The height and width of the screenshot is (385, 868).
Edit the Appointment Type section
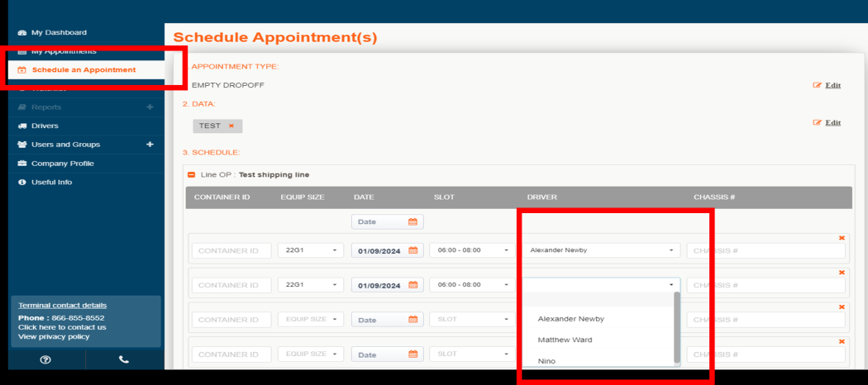(x=833, y=85)
